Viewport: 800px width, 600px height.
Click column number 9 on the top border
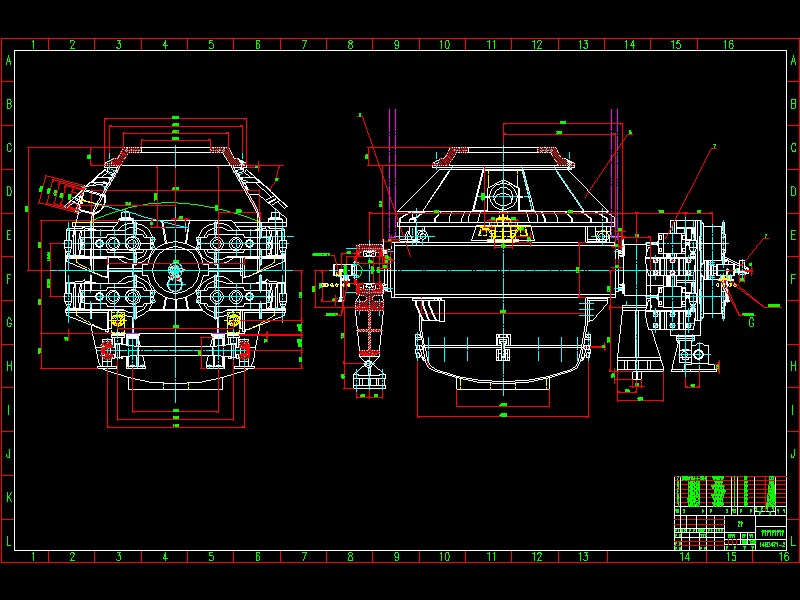tap(397, 44)
